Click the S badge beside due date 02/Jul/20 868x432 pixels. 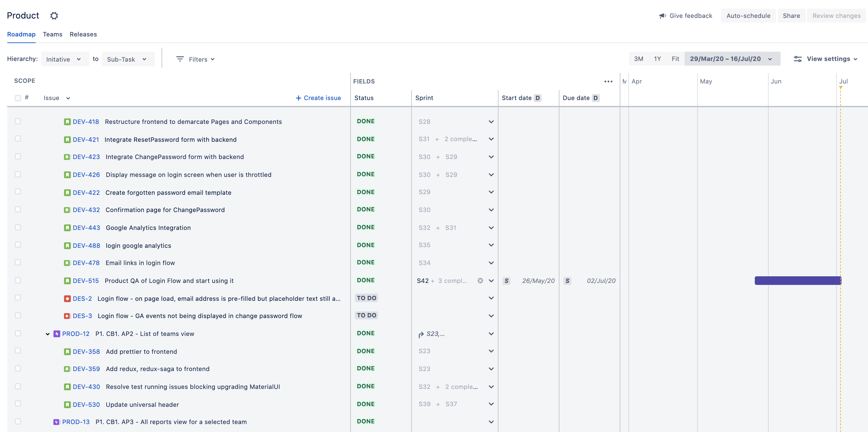pyautogui.click(x=567, y=281)
